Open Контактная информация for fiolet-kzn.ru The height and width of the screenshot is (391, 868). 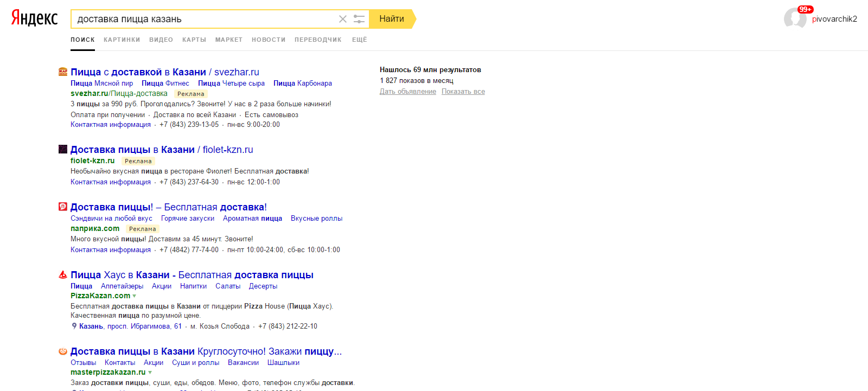[111, 182]
